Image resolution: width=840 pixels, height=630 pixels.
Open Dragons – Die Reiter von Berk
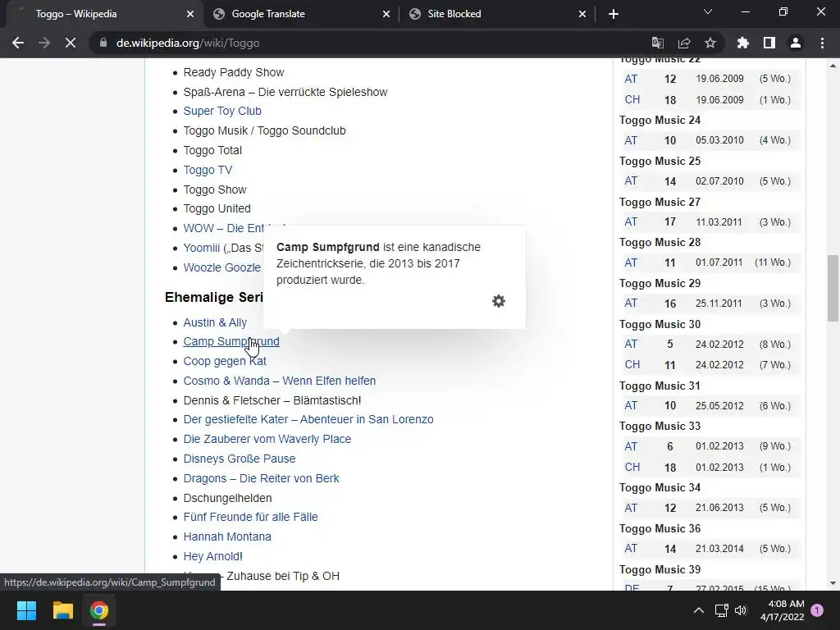click(261, 478)
